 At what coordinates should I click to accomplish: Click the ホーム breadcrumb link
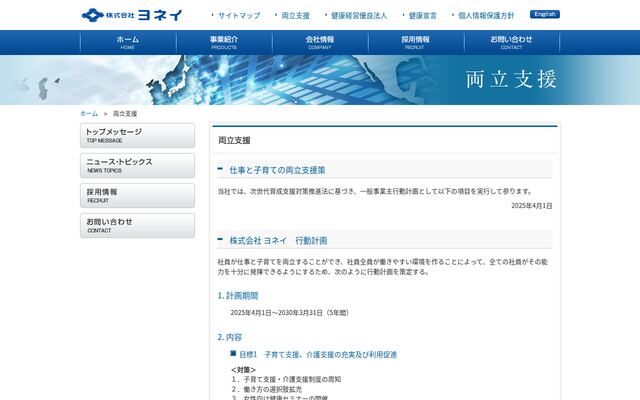[89, 114]
